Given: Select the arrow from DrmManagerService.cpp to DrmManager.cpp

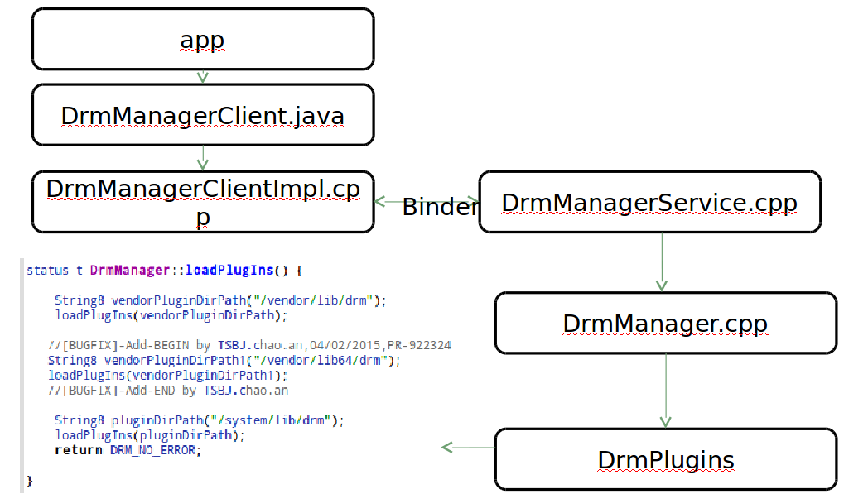Looking at the screenshot, I should tap(663, 262).
